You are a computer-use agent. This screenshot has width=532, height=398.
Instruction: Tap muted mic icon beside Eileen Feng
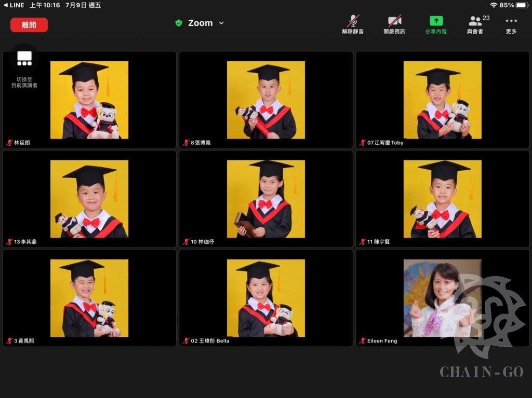click(x=362, y=341)
